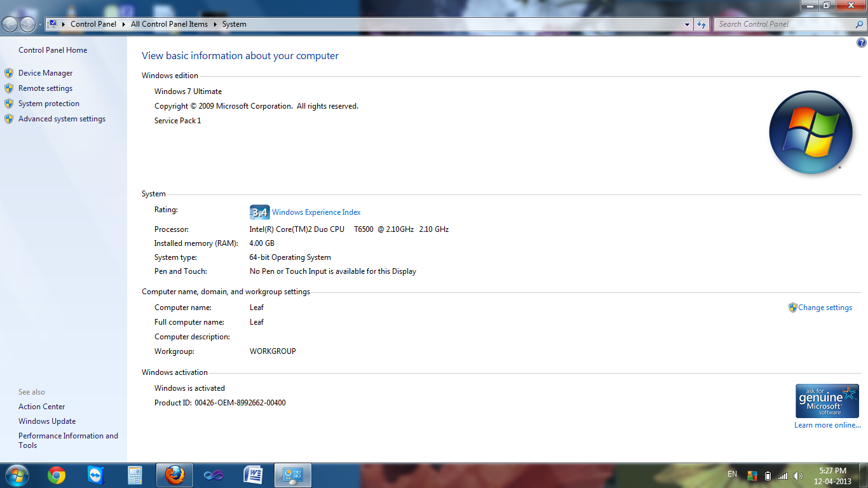The width and height of the screenshot is (868, 488).
Task: Click the Service Pack 1 text
Action: click(x=177, y=121)
